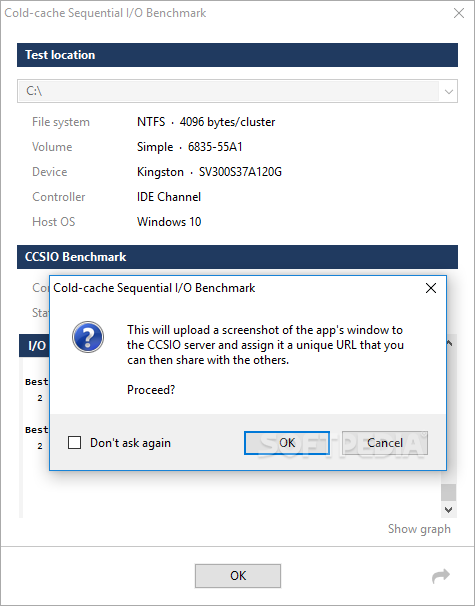Close the upload confirmation dialog
The image size is (475, 606).
pyautogui.click(x=431, y=288)
